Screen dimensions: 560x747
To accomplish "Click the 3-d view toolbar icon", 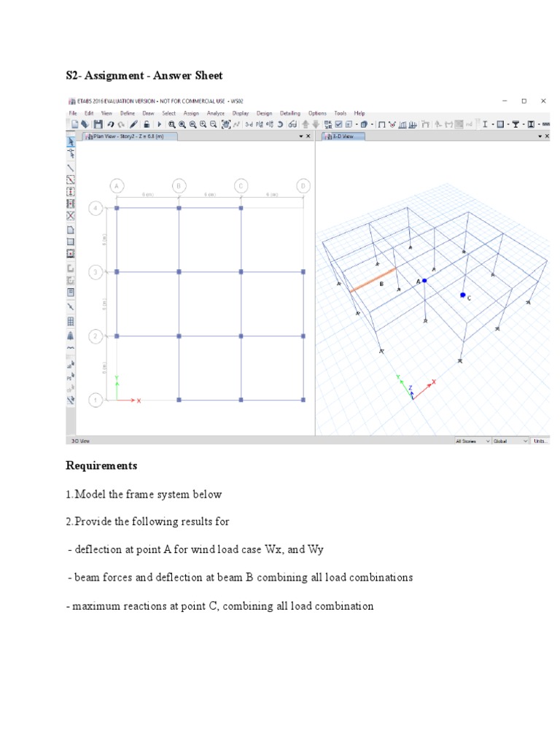I will tap(249, 124).
